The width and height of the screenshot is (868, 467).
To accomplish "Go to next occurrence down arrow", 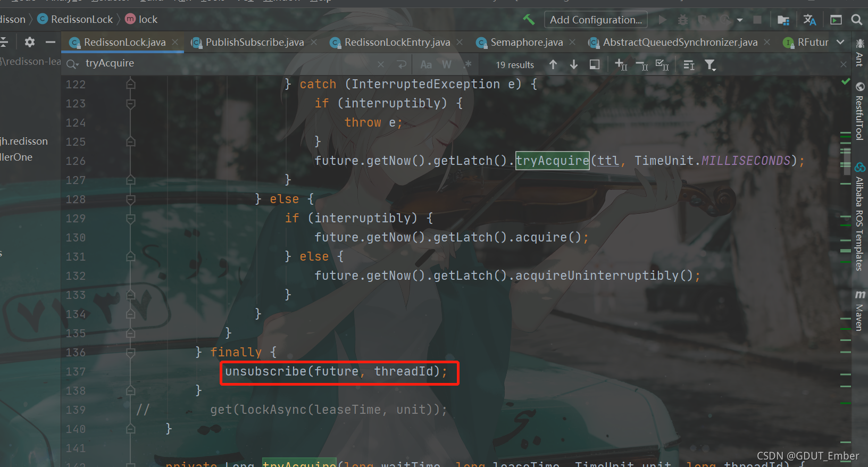I will point(574,64).
